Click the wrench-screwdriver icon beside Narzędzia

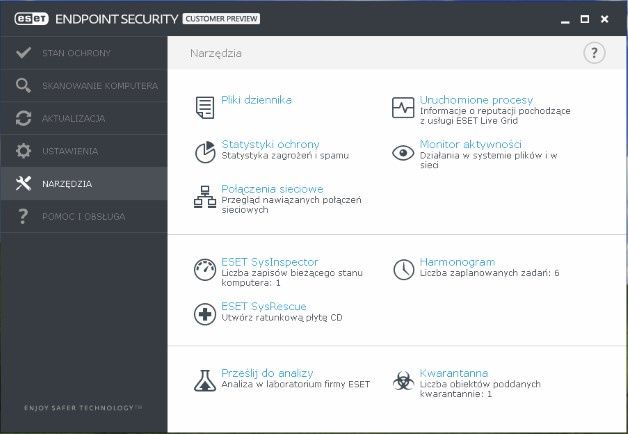click(23, 183)
